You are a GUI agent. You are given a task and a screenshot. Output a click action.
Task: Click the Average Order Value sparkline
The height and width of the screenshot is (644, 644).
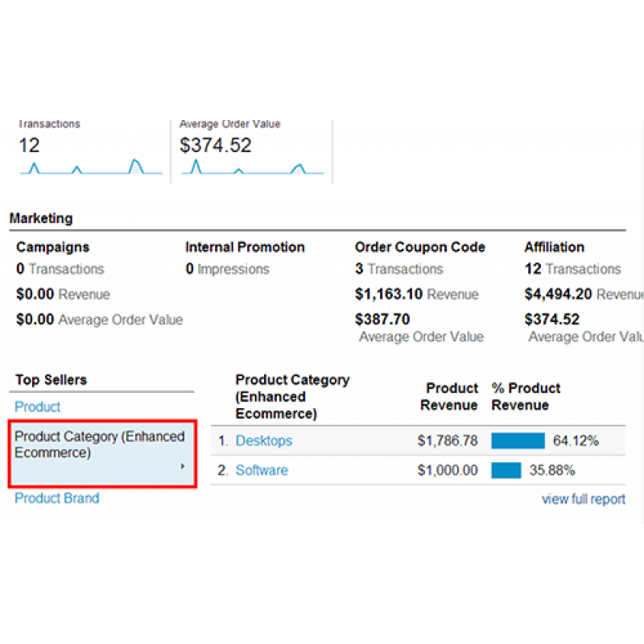(x=253, y=167)
